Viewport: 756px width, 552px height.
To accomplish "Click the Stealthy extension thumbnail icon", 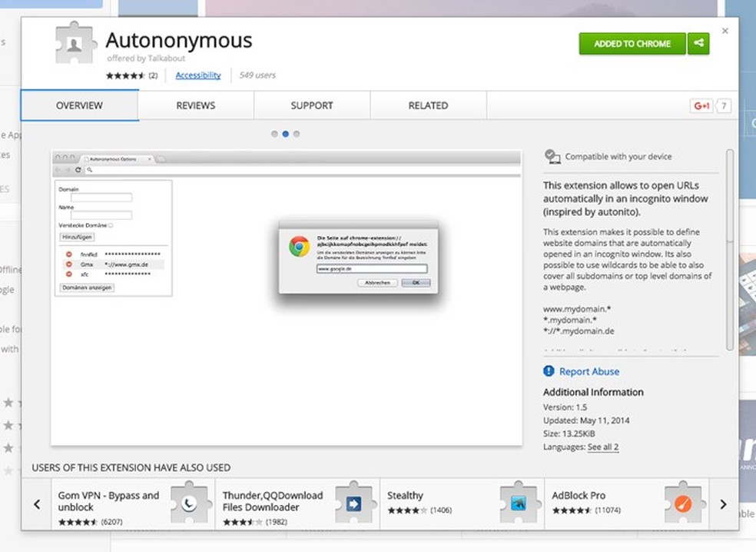I will tap(519, 504).
